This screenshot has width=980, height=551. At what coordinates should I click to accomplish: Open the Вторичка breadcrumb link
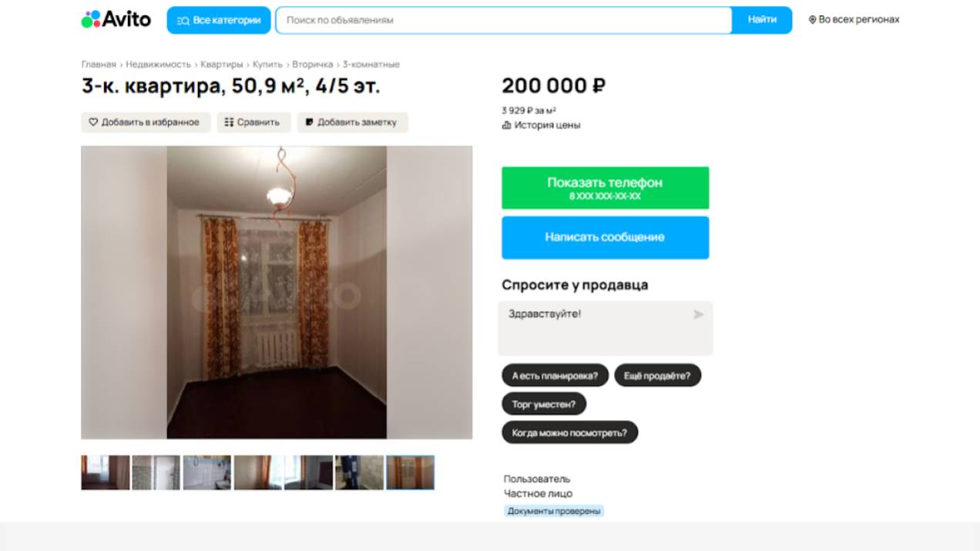click(313, 65)
